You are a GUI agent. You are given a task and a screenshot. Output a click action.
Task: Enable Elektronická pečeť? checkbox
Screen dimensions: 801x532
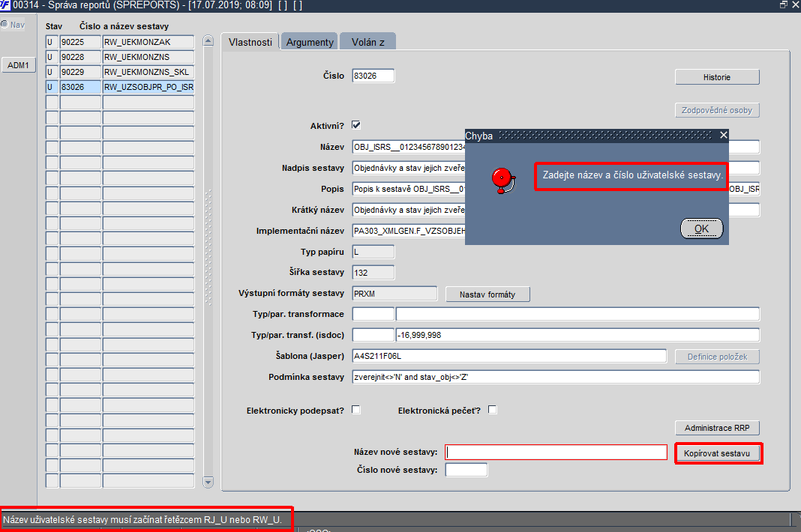493,410
